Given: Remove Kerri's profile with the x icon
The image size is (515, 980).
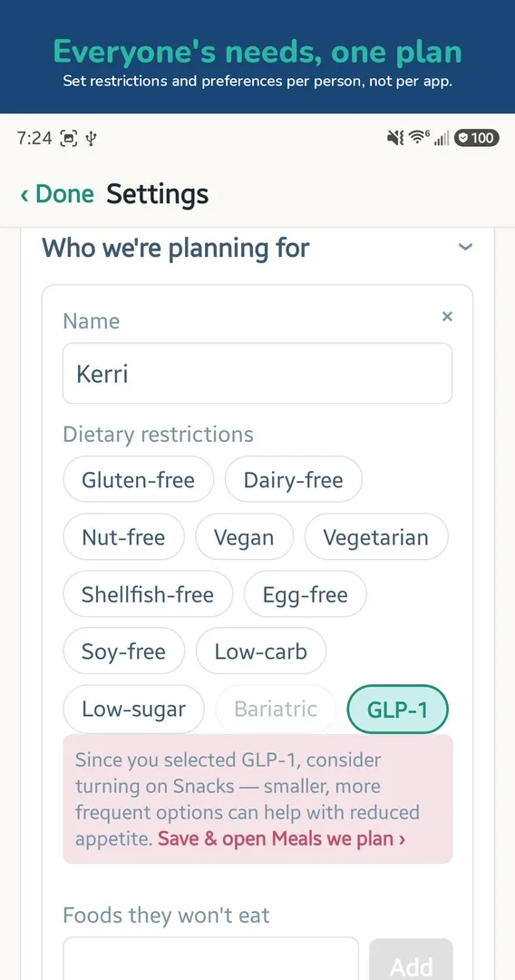Looking at the screenshot, I should 447,317.
